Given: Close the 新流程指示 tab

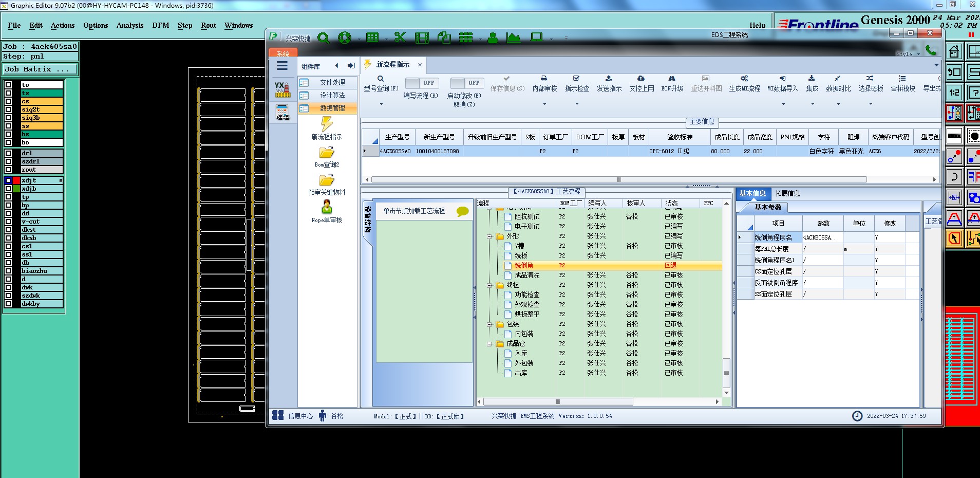Looking at the screenshot, I should 420,65.
